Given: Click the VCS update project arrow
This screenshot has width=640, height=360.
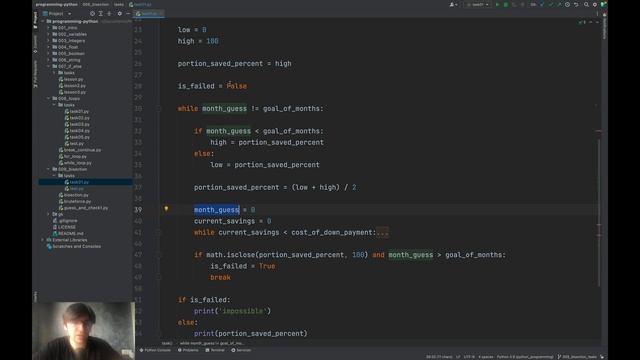Looking at the screenshot, I should (542, 4).
